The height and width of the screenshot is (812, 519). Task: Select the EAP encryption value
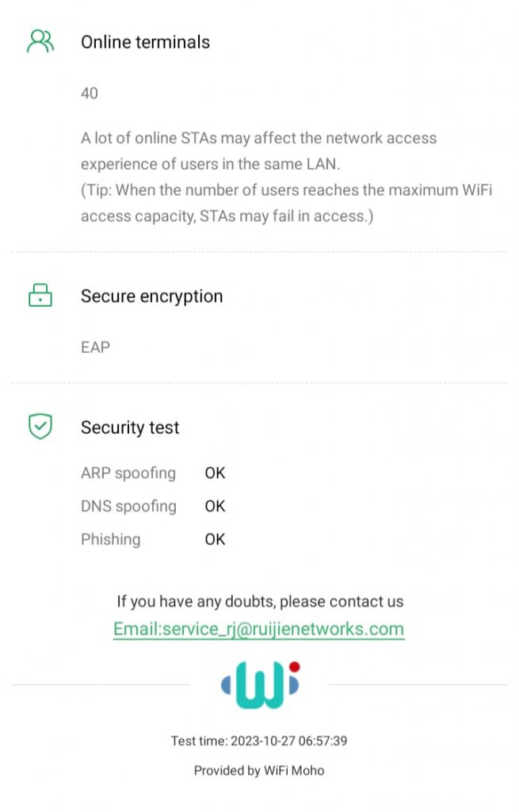coord(95,347)
